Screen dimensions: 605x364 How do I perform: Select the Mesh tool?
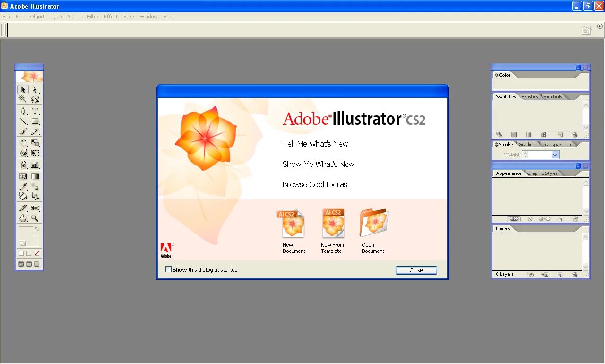[23, 176]
